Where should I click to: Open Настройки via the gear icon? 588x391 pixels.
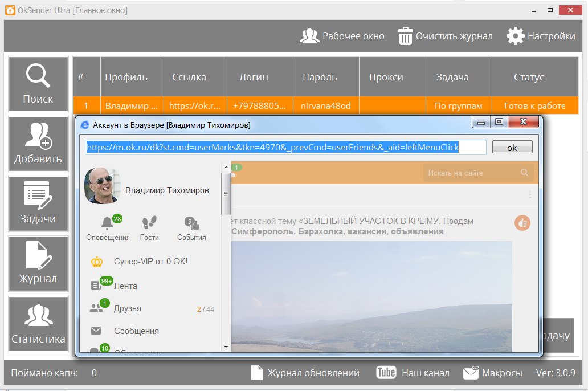(514, 35)
